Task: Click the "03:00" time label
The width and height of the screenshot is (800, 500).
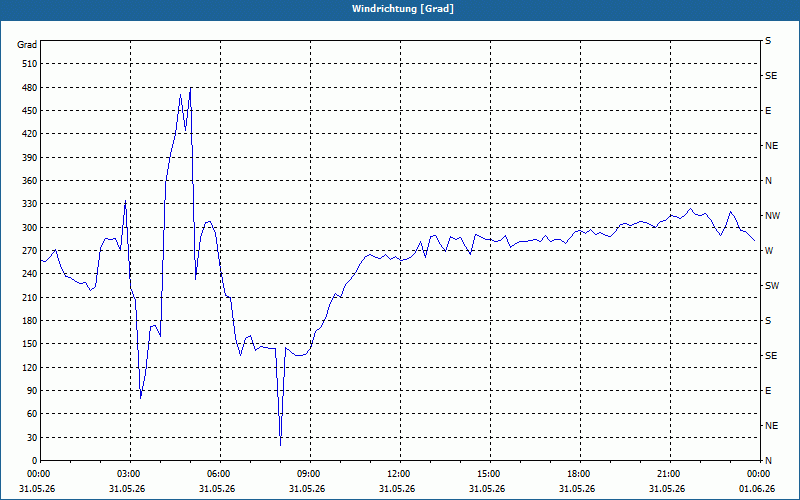Action: pos(131,474)
